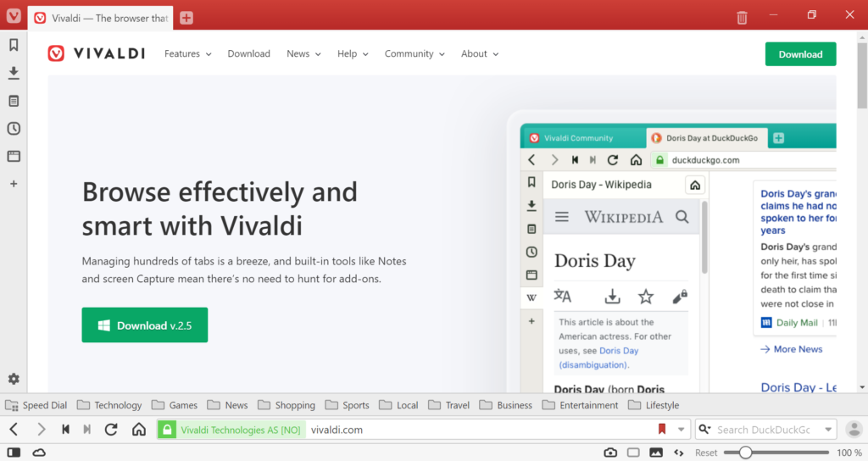Open the Games bookmark folder

click(x=175, y=405)
